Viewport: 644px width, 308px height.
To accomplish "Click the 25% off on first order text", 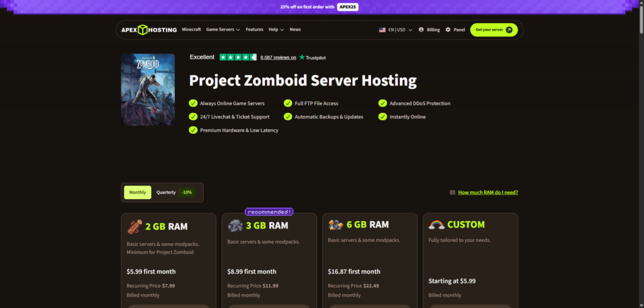I will point(307,7).
